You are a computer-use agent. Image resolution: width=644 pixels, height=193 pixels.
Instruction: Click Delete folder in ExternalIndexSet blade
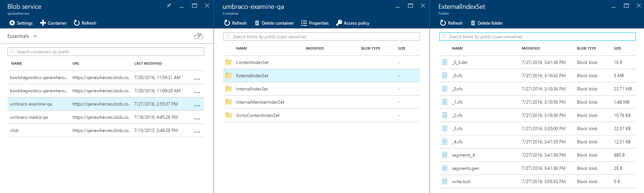tap(487, 23)
